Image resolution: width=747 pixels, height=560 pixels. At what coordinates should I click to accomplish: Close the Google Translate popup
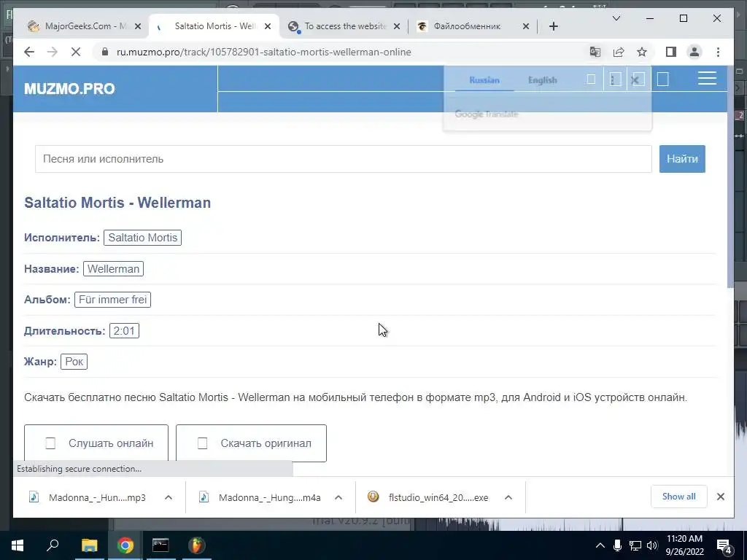[635, 79]
